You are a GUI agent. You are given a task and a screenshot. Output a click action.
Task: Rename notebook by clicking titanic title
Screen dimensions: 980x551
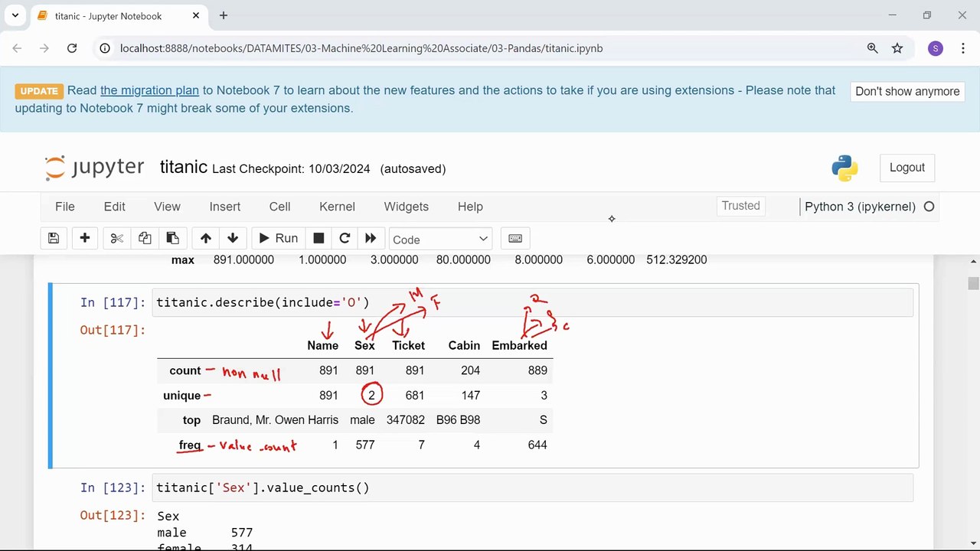click(x=184, y=167)
